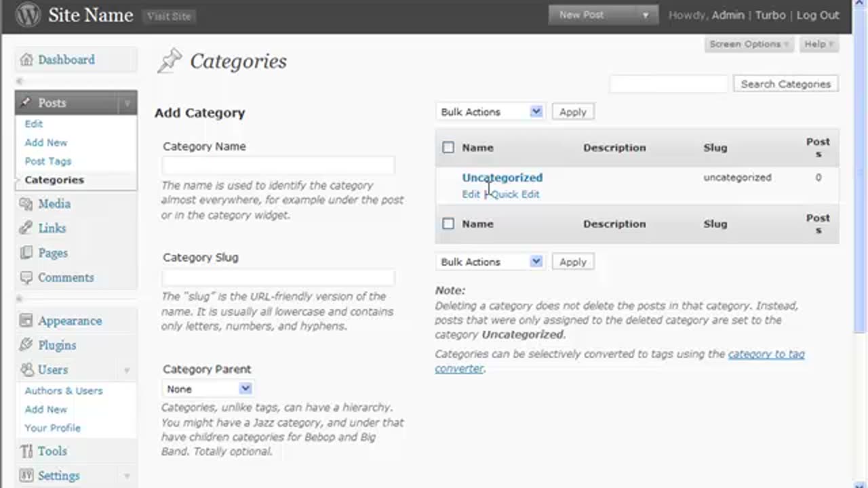868x488 pixels.
Task: Select Categories submenu item
Action: (x=54, y=180)
